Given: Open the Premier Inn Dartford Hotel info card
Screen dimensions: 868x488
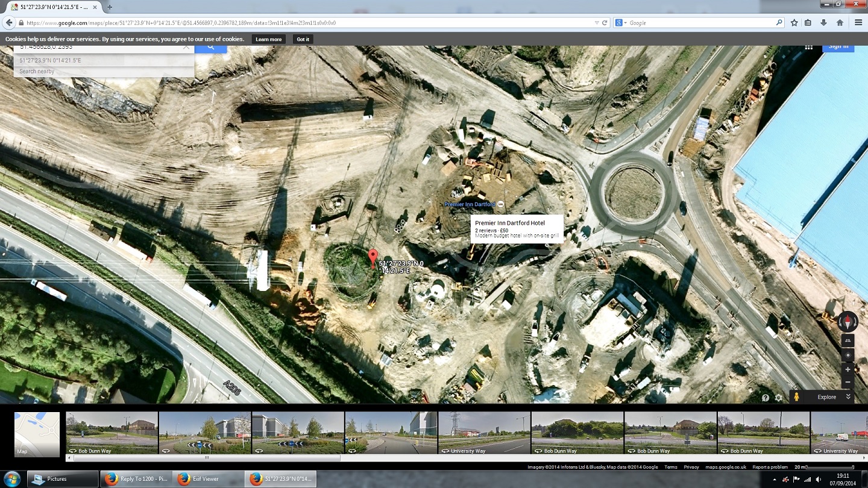Looking at the screenshot, I should click(x=517, y=228).
